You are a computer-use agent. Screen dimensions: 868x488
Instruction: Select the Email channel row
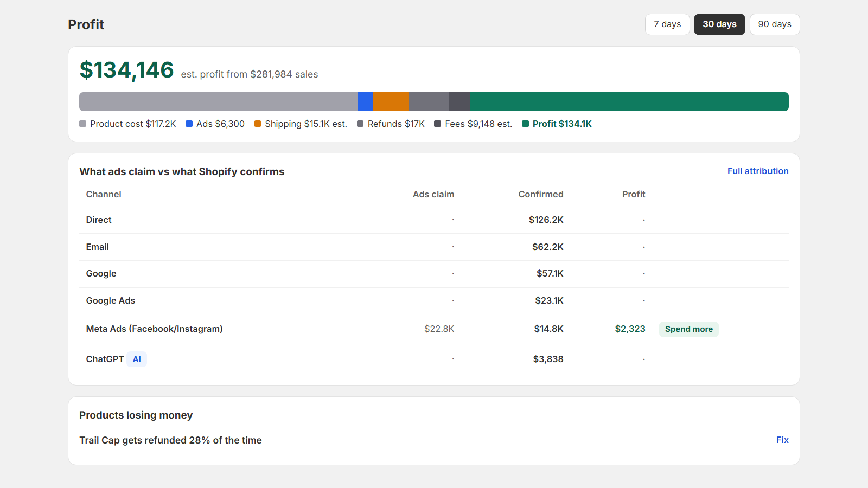point(434,247)
